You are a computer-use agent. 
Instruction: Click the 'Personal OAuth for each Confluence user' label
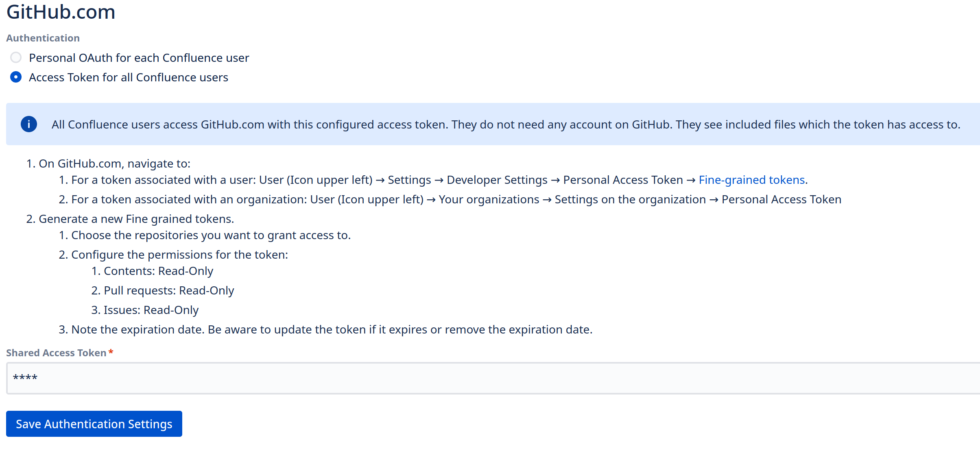(x=139, y=58)
